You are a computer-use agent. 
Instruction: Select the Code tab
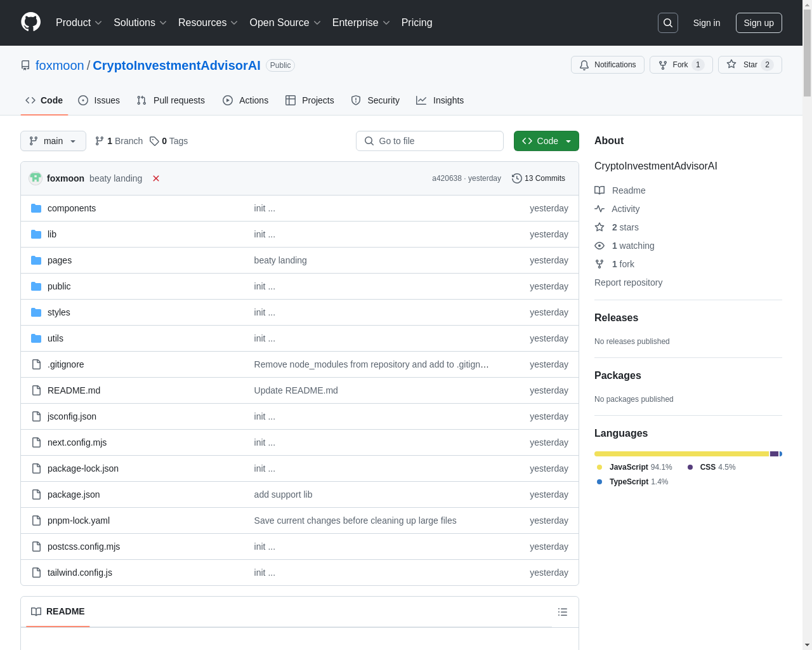pos(44,100)
